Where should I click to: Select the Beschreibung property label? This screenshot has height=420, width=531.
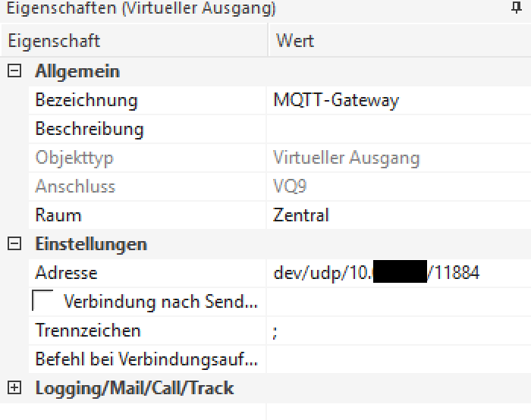(90, 129)
